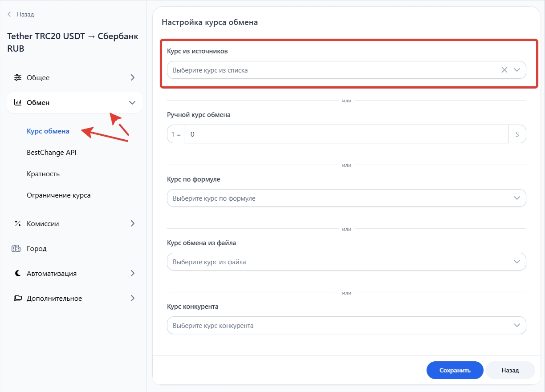The width and height of the screenshot is (545, 392).
Task: Click the back arrow icon next to Назад at top
Action: (x=9, y=14)
